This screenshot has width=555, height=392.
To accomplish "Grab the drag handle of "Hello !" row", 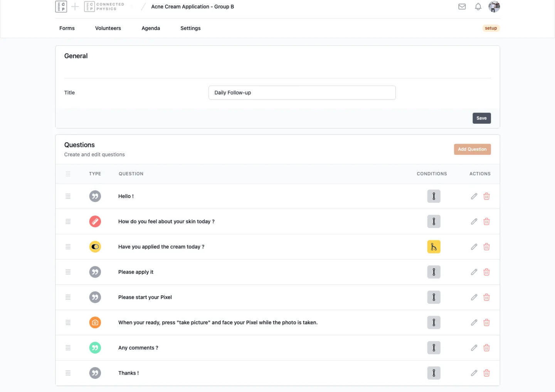I will [68, 196].
